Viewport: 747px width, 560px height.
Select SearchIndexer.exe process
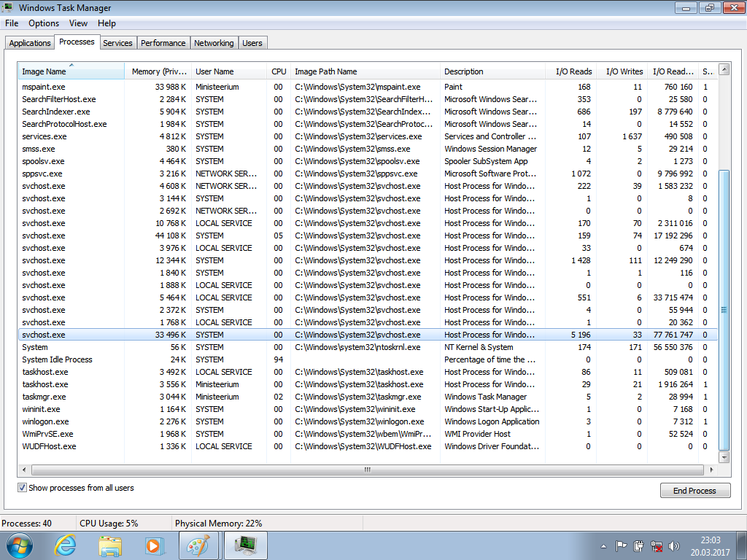(x=368, y=112)
